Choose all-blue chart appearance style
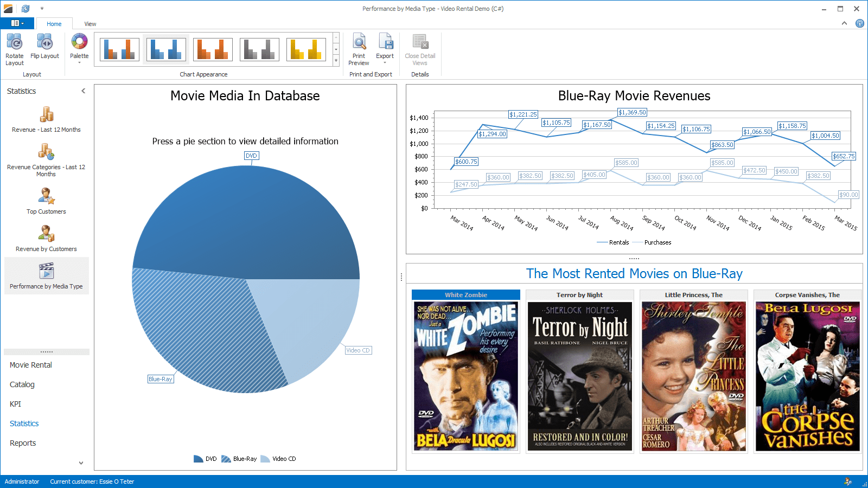The image size is (868, 488). pyautogui.click(x=166, y=49)
